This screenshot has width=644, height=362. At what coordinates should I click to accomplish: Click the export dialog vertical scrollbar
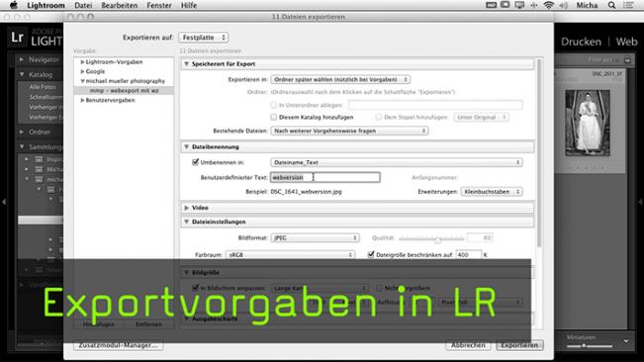coord(539,153)
